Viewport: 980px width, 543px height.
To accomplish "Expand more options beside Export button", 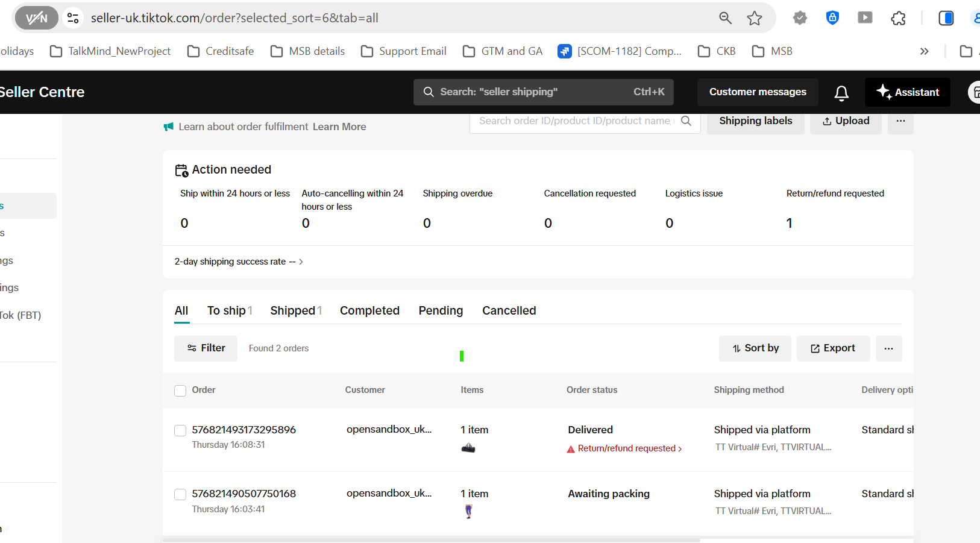I will 888,348.
